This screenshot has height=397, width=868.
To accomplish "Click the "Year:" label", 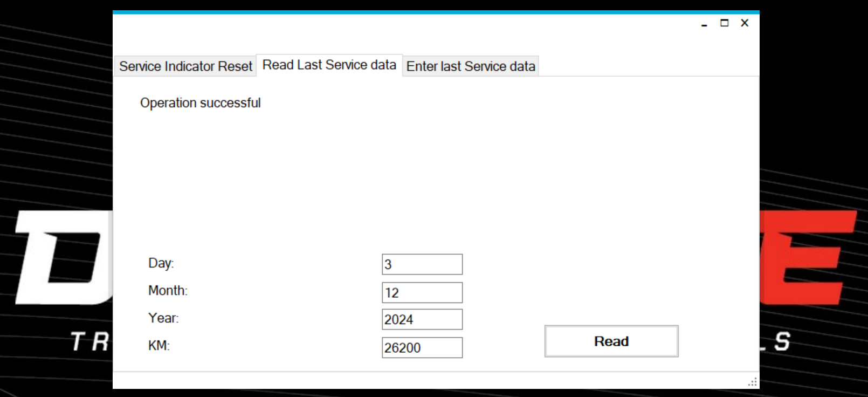I will (x=163, y=318).
